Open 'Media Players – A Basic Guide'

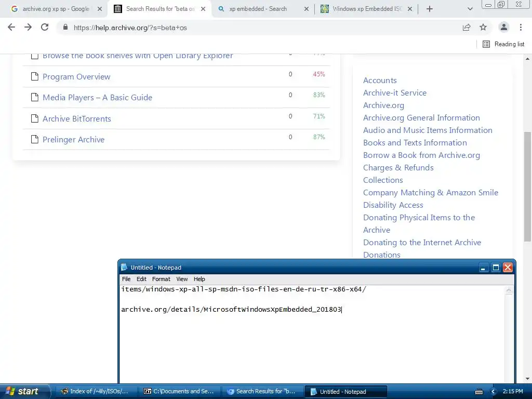point(97,97)
